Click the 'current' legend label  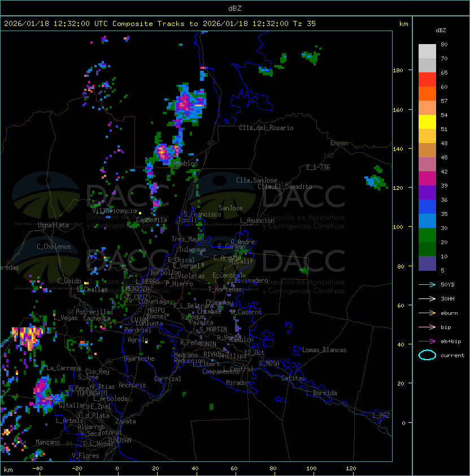click(x=452, y=356)
